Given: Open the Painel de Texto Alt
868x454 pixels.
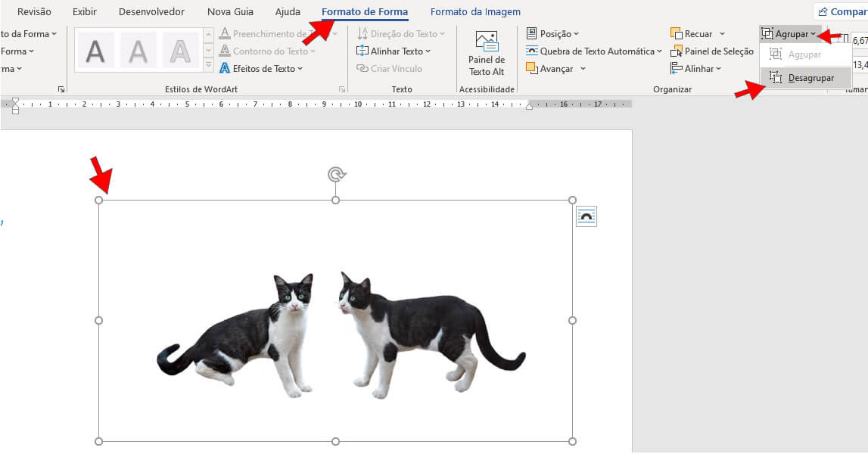Looking at the screenshot, I should 487,54.
